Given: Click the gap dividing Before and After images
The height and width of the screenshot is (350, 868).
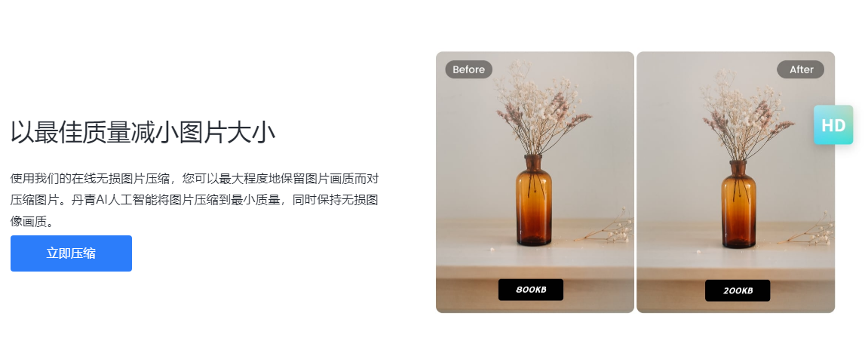Looking at the screenshot, I should 636,183.
